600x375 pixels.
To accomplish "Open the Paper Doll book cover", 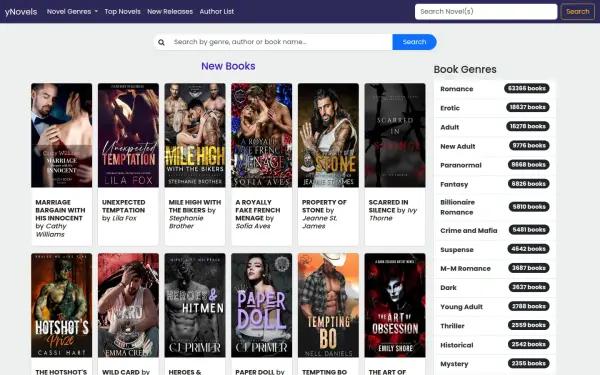I will point(261,305).
